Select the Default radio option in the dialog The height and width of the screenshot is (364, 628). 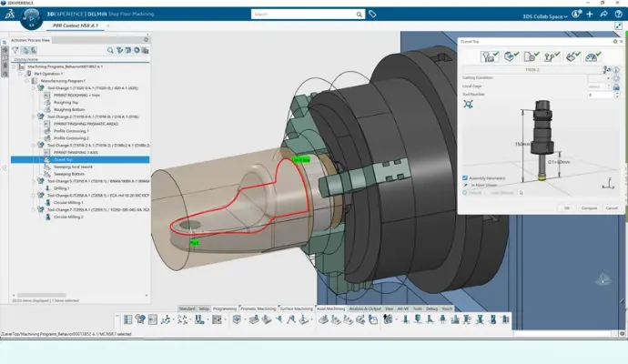tap(465, 193)
